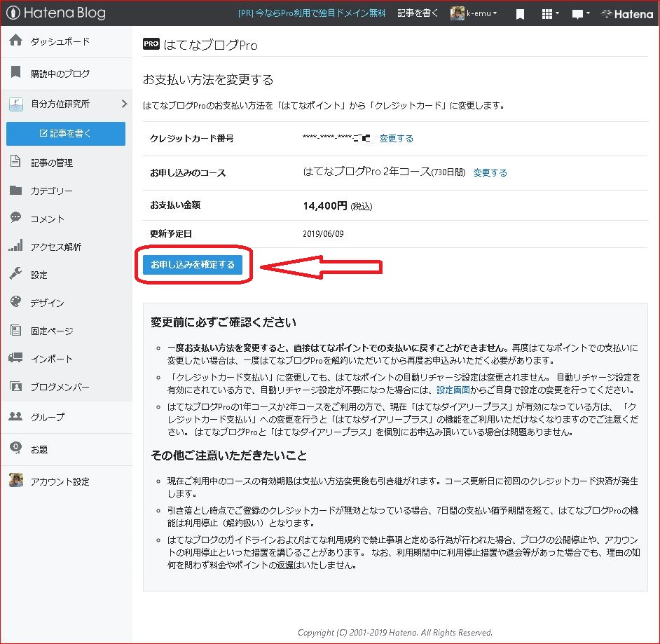Click the header bookmark icon

click(521, 15)
